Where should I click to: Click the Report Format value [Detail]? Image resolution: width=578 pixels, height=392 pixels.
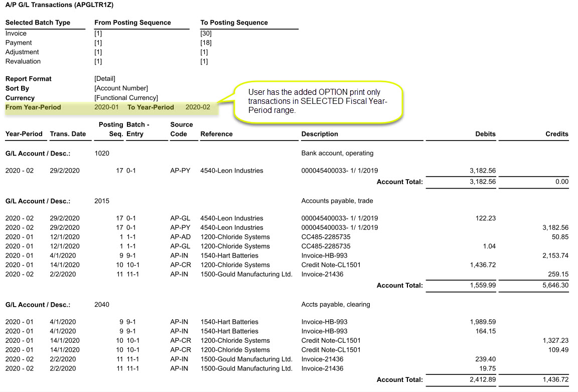[x=105, y=78]
